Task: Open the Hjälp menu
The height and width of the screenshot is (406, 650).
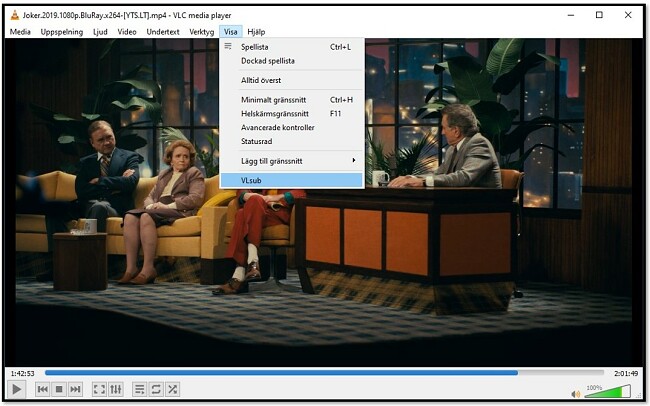Action: click(x=256, y=32)
